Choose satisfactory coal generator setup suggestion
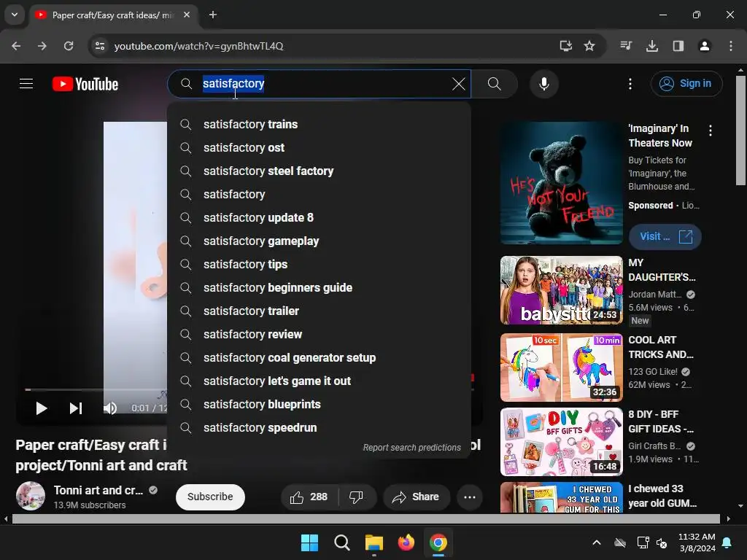747x560 pixels. pos(319,357)
